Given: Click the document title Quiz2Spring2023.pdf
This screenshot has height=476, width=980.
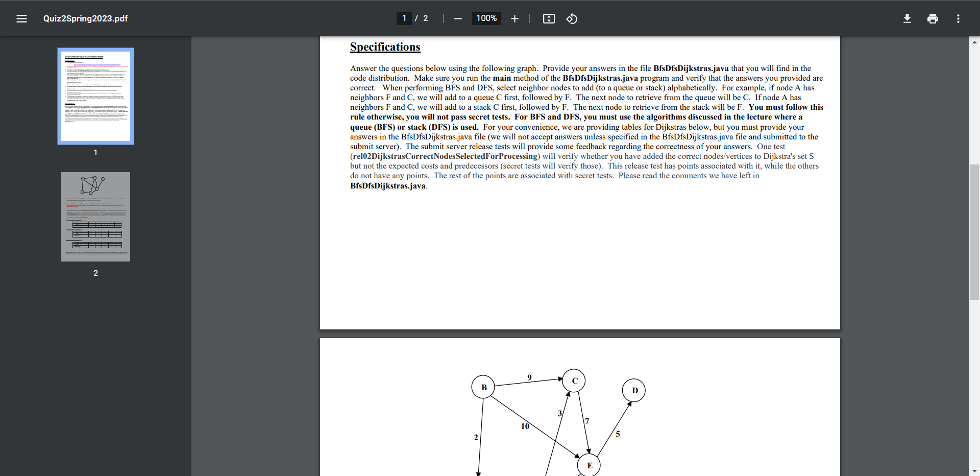Looking at the screenshot, I should point(85,18).
